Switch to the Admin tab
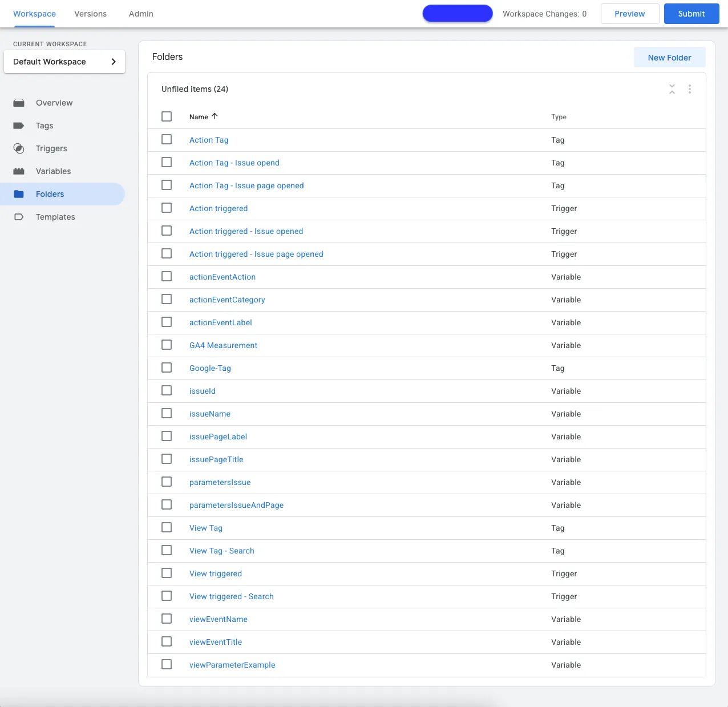The height and width of the screenshot is (707, 728). coord(141,14)
